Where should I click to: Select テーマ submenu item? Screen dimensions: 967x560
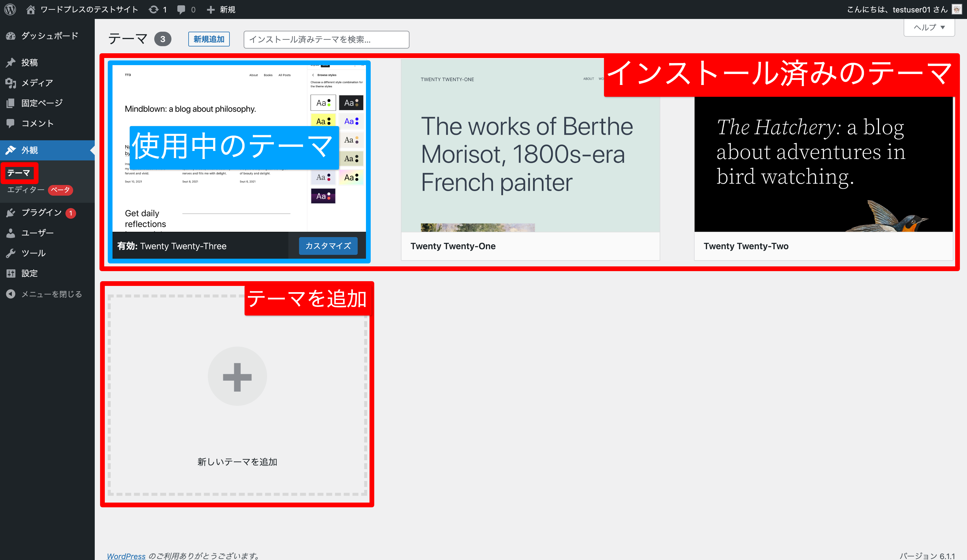19,173
